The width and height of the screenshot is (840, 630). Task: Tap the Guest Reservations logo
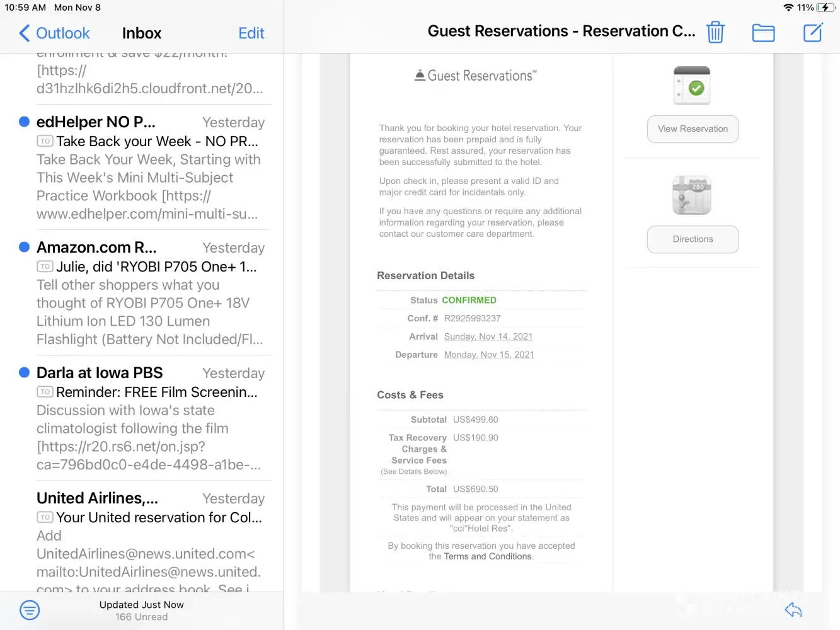(x=476, y=76)
